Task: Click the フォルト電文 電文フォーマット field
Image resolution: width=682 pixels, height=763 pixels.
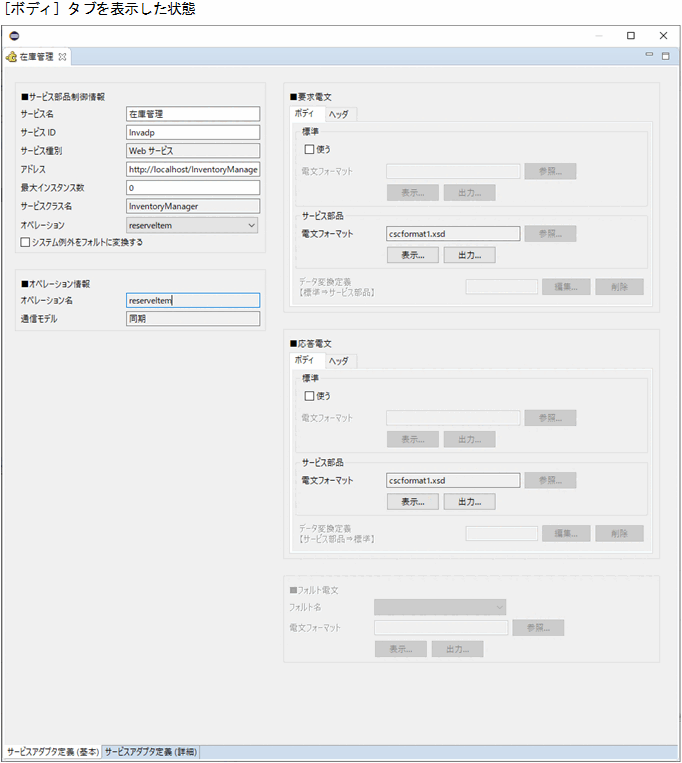Action: point(441,628)
